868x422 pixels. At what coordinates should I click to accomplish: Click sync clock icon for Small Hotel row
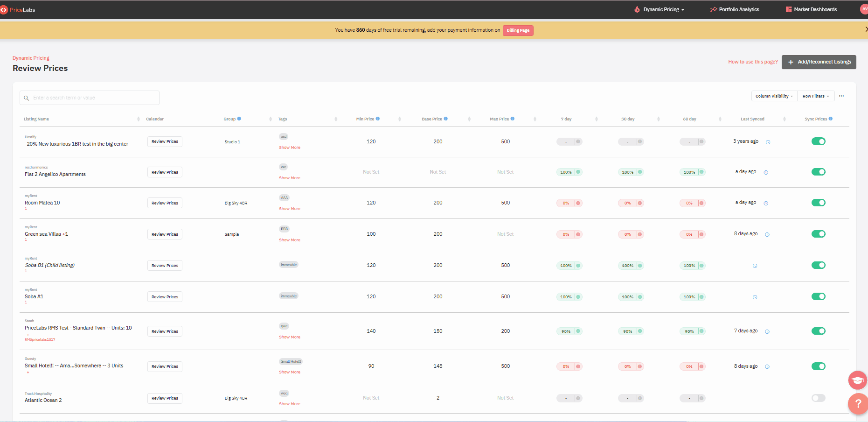tap(767, 366)
